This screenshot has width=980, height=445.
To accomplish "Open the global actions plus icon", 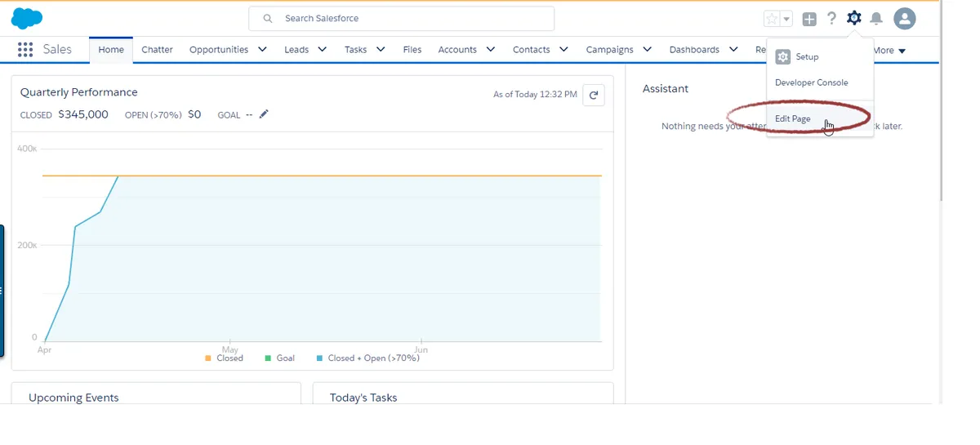I will pyautogui.click(x=809, y=19).
